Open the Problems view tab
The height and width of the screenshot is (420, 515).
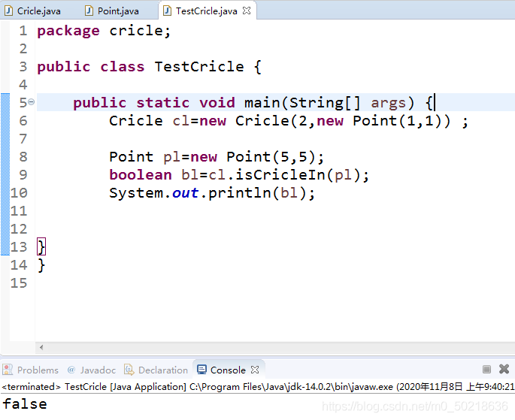pyautogui.click(x=31, y=370)
